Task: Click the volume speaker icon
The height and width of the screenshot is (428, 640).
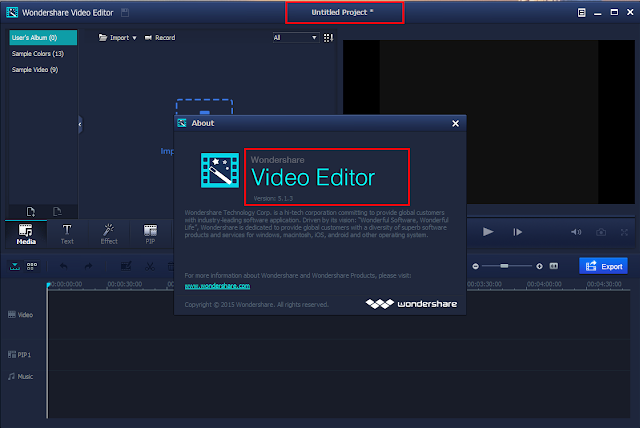Action: 576,232
